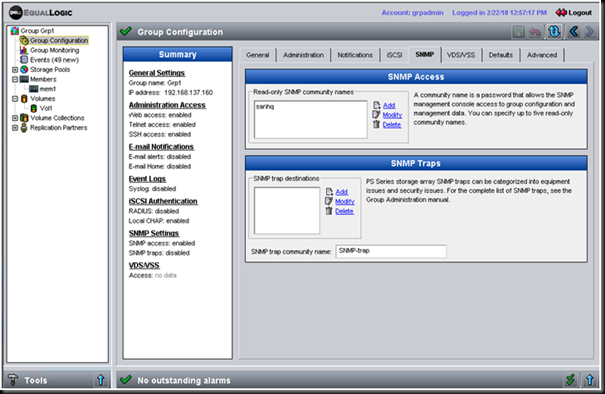Click the Vol1 volume icon
The height and width of the screenshot is (394, 605).
coord(34,108)
